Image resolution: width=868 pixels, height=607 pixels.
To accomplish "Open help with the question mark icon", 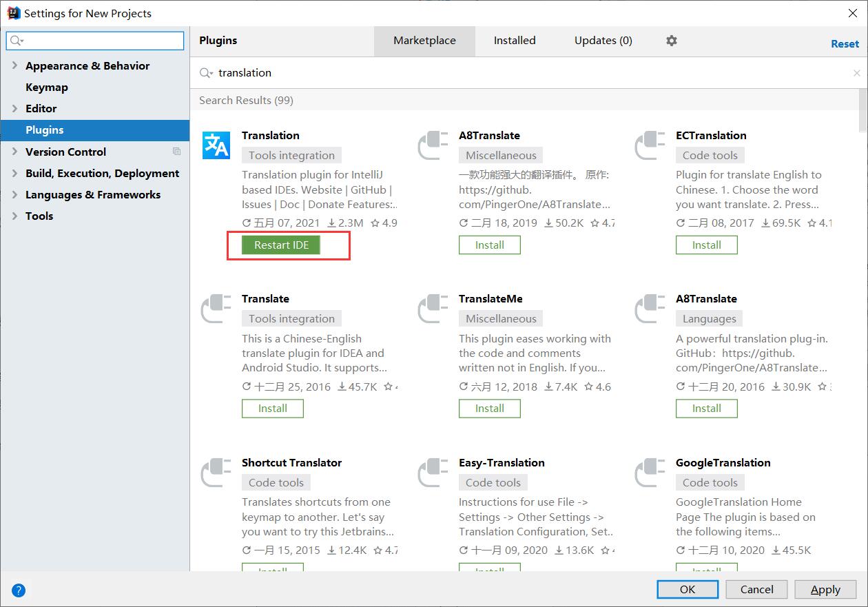I will click(x=19, y=590).
